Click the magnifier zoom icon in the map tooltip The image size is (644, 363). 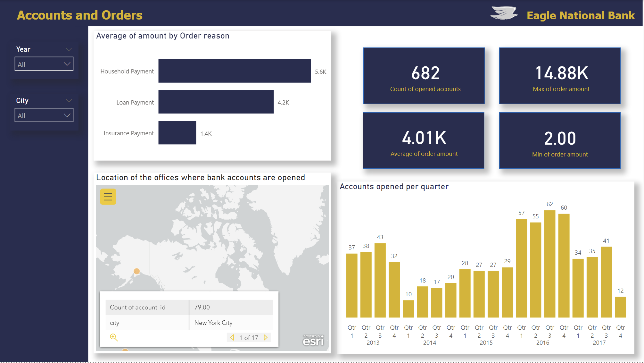click(x=114, y=338)
